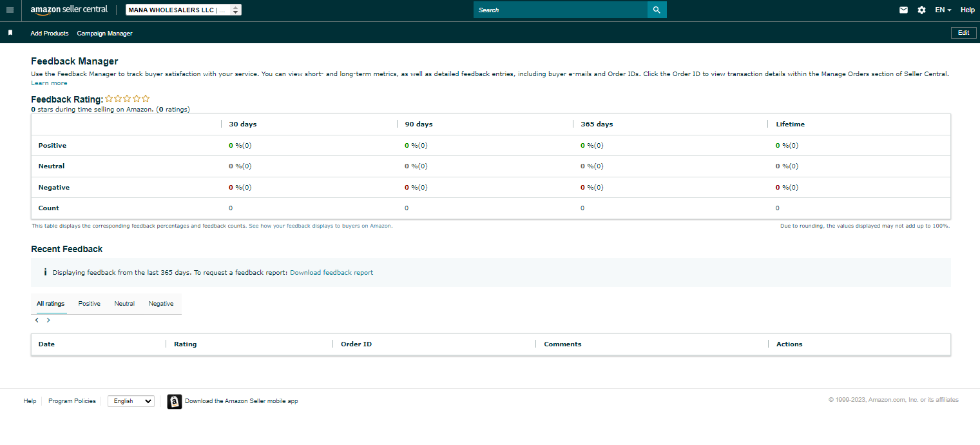
Task: Click the 90 days column header
Action: pyautogui.click(x=419, y=124)
